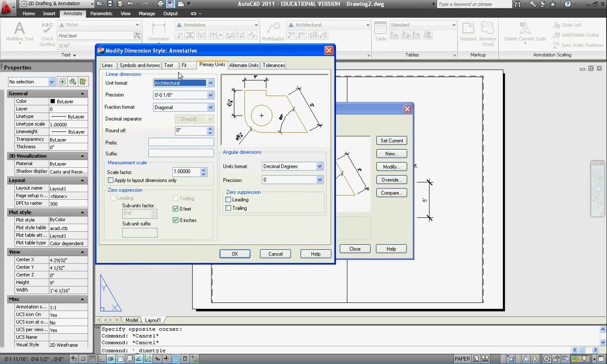Screen dimensions: 607x364
Task: Uncheck the 0 feet zero suppression checkbox
Action: click(x=176, y=209)
